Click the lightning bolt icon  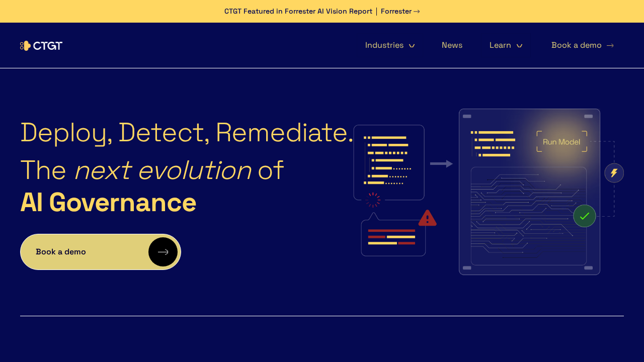tap(614, 173)
